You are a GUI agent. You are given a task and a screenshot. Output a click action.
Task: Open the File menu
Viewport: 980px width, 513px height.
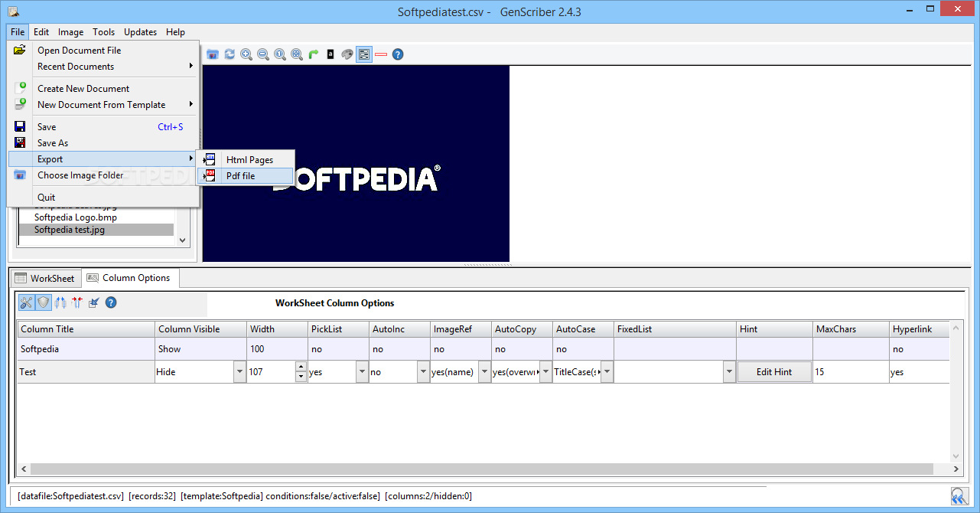click(x=18, y=32)
